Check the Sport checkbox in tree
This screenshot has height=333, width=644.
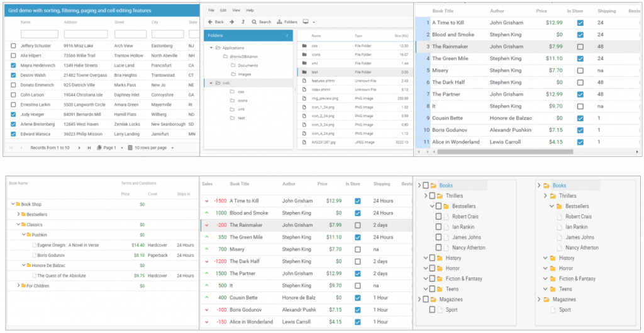click(432, 310)
